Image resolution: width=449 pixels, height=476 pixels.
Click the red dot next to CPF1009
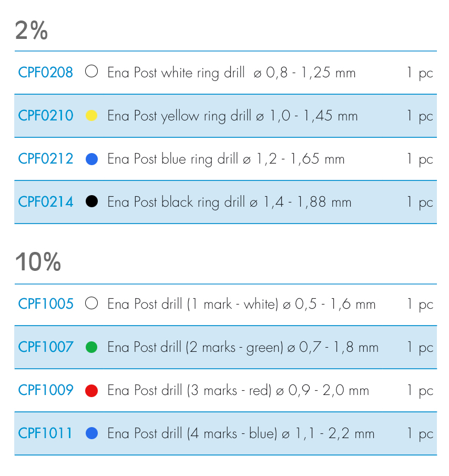91,390
